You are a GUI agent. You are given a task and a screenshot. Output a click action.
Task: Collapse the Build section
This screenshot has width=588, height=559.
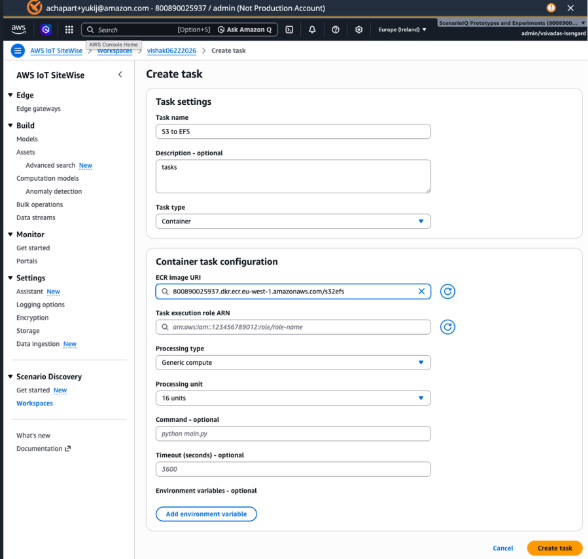(x=10, y=126)
